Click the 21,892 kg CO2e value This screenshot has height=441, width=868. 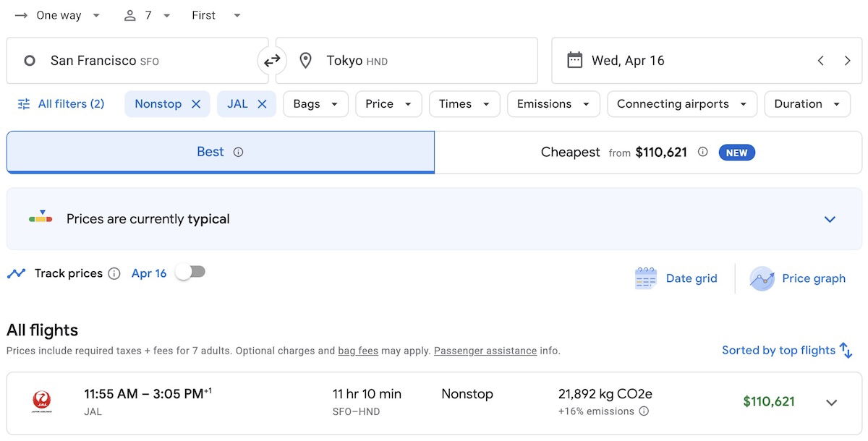click(x=605, y=394)
